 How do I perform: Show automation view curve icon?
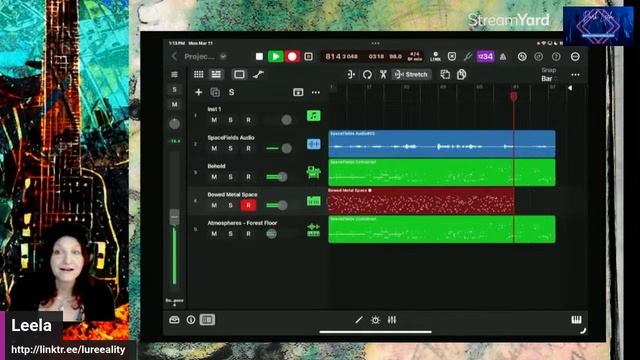click(x=258, y=74)
